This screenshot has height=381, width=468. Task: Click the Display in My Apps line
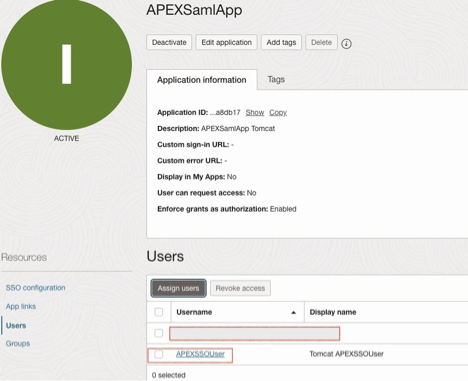[197, 177]
